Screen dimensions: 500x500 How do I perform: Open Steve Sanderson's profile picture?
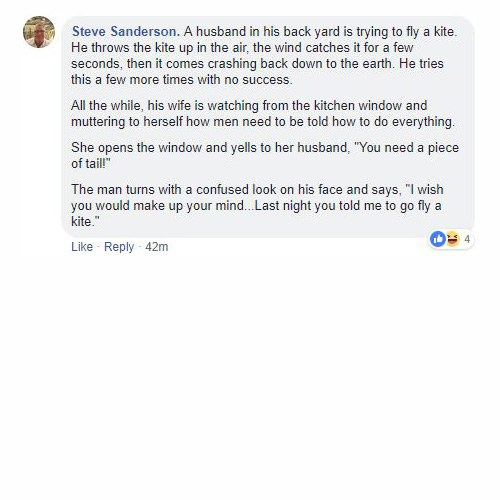coord(39,32)
